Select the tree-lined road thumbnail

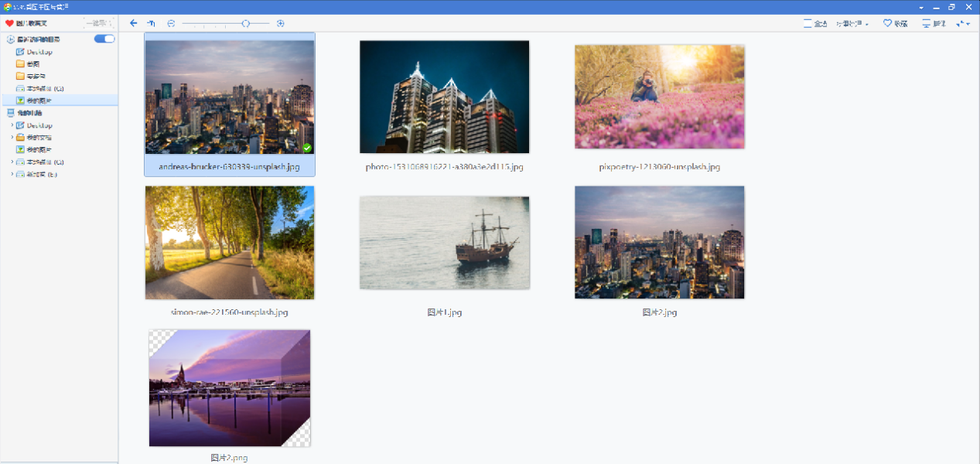(230, 242)
